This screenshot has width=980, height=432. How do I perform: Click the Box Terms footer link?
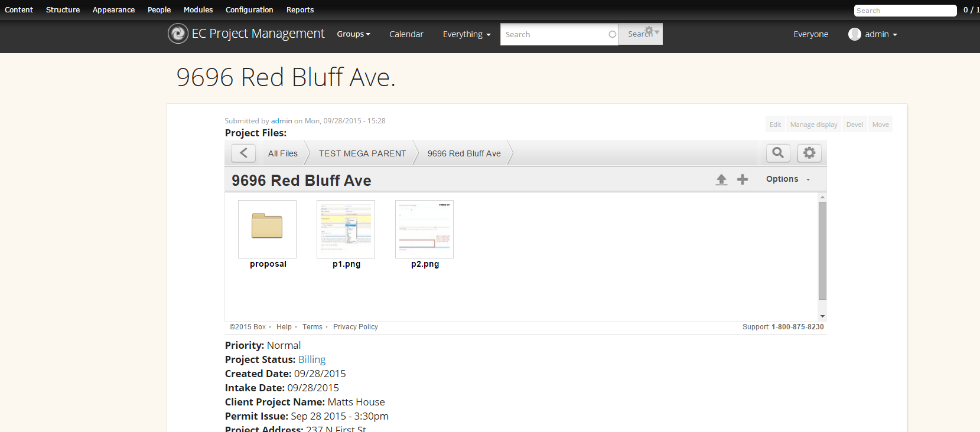(x=312, y=327)
